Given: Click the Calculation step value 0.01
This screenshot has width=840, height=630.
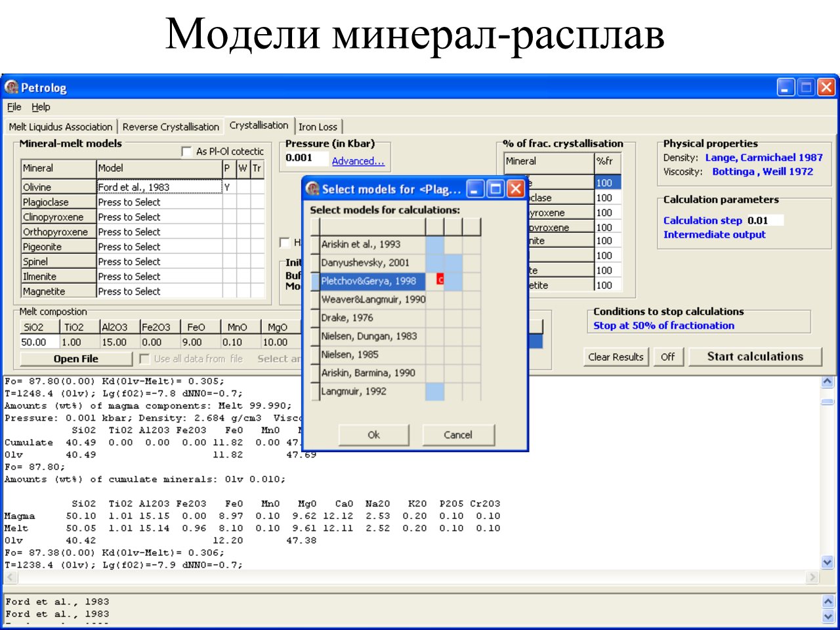Looking at the screenshot, I should click(765, 220).
